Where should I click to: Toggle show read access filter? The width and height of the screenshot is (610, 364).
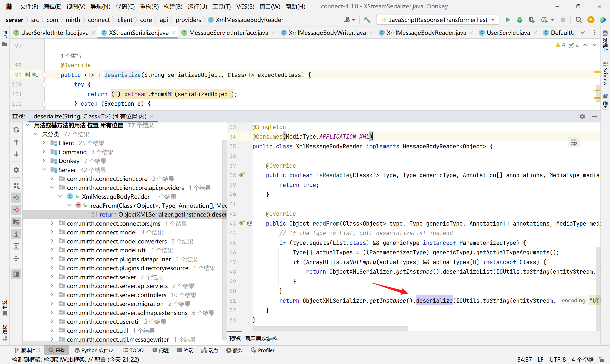tap(16, 198)
